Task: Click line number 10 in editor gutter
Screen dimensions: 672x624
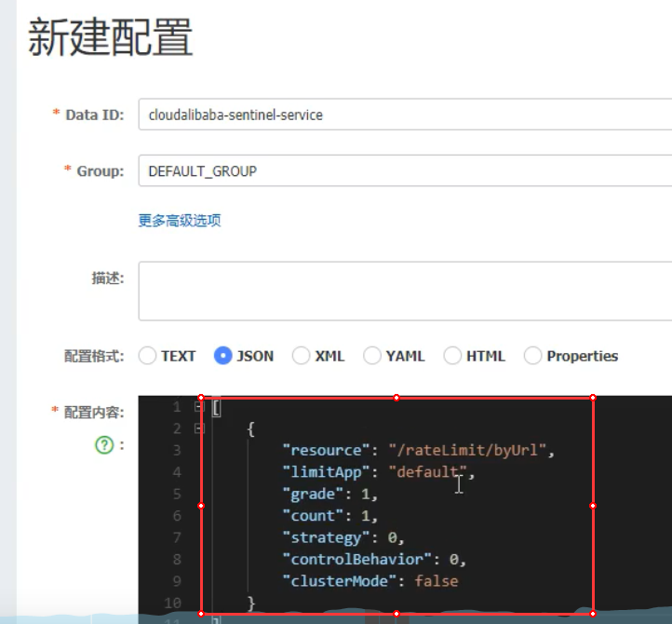Action: click(x=173, y=603)
